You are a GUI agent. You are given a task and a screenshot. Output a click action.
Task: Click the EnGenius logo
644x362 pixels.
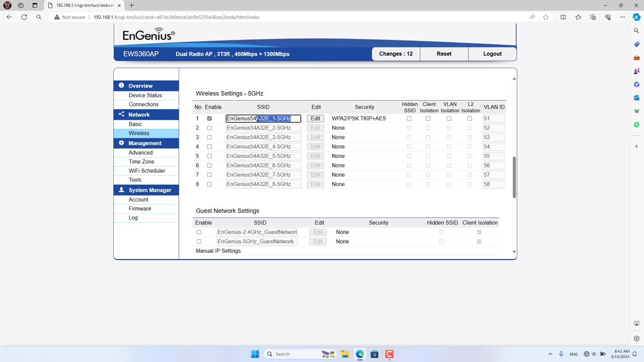tap(148, 34)
